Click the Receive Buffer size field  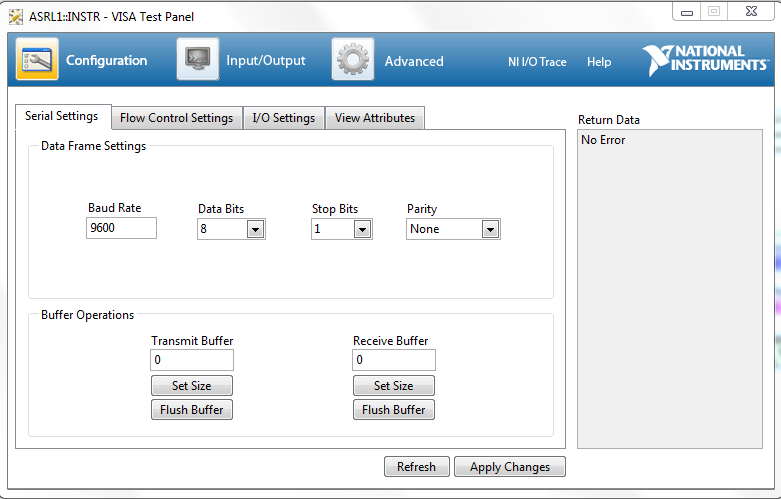[x=394, y=360]
